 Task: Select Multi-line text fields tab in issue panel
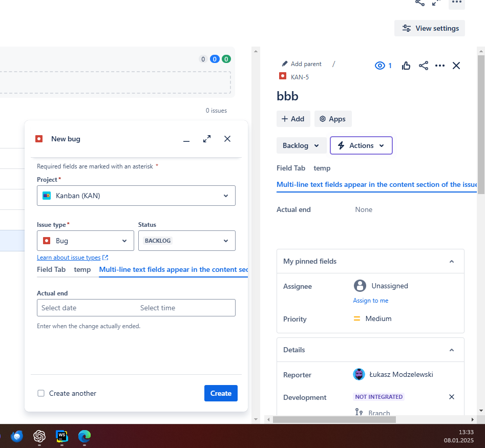point(376,185)
